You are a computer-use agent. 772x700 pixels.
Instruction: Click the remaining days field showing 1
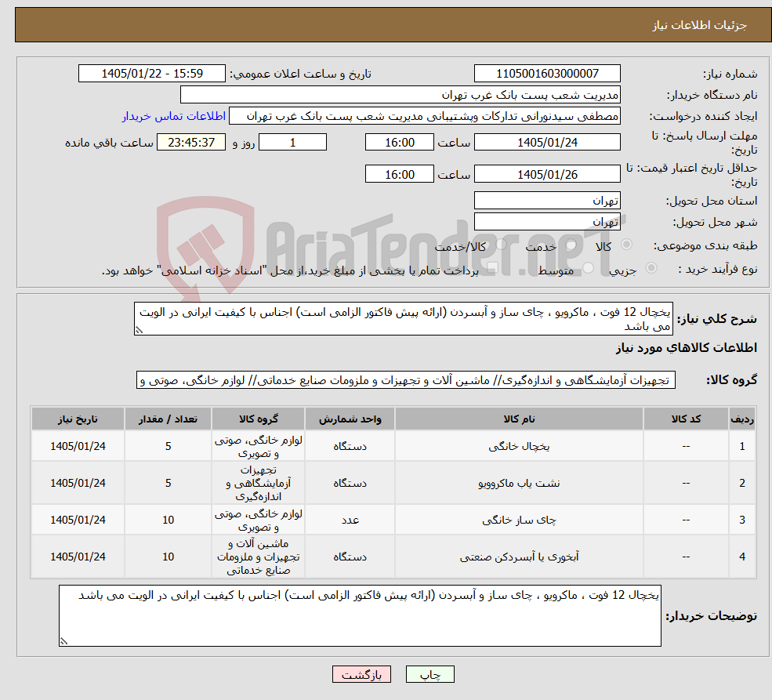(292, 142)
